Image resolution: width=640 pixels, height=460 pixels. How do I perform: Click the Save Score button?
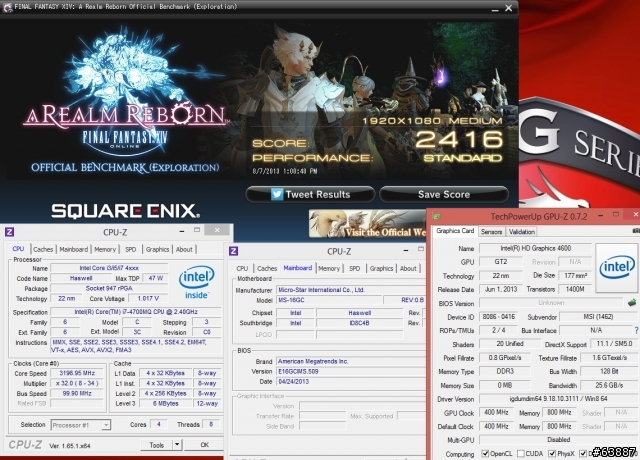(444, 194)
